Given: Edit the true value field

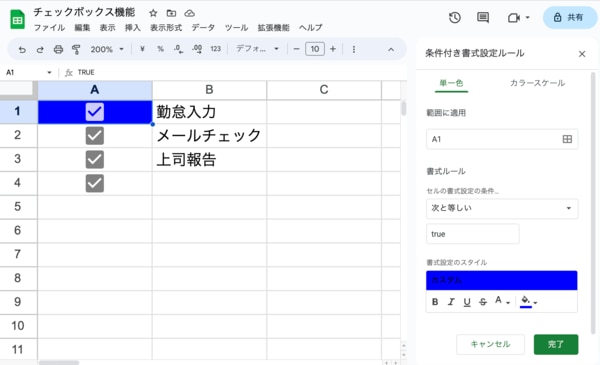Looking at the screenshot, I should pyautogui.click(x=473, y=234).
